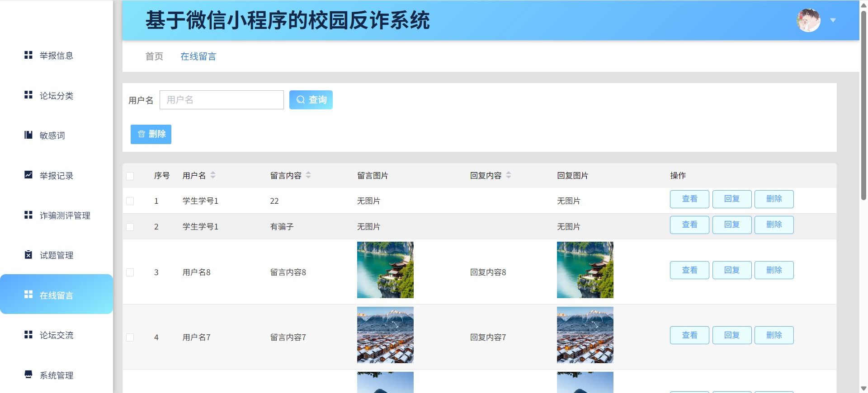Click 查看 for the 用户名8 row
868x393 pixels.
click(689, 270)
